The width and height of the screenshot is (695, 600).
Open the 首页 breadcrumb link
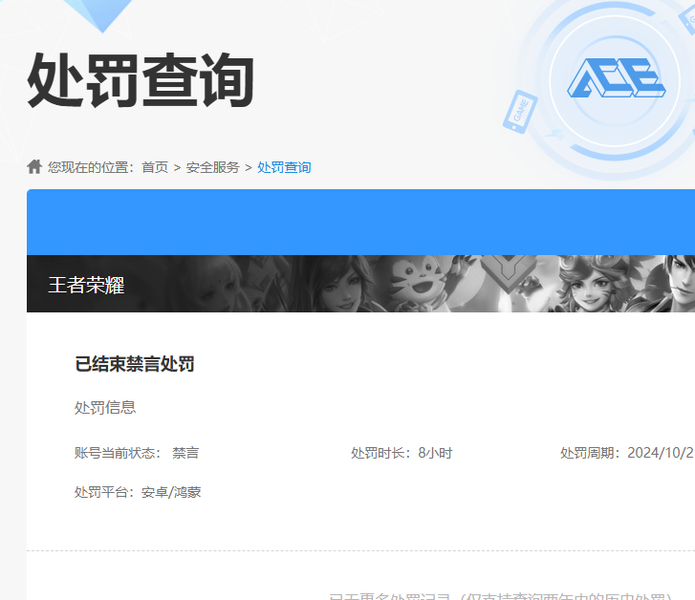[155, 168]
